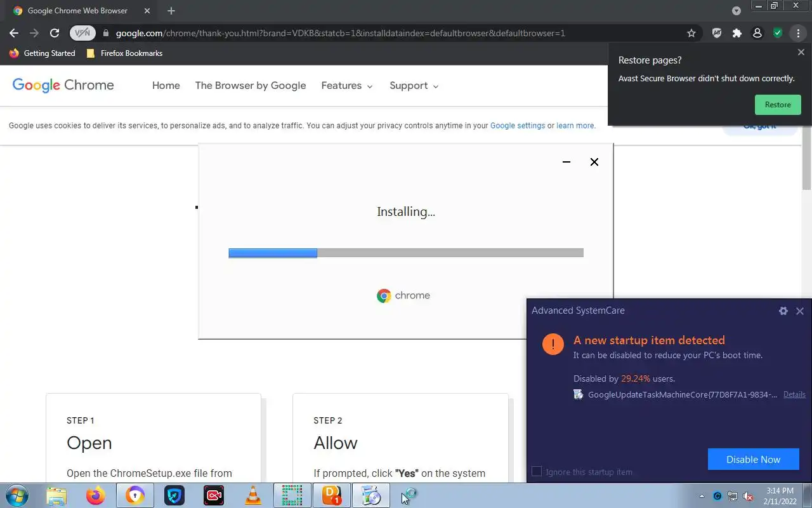
Task: Launch VLC media player from taskbar
Action: click(253, 495)
